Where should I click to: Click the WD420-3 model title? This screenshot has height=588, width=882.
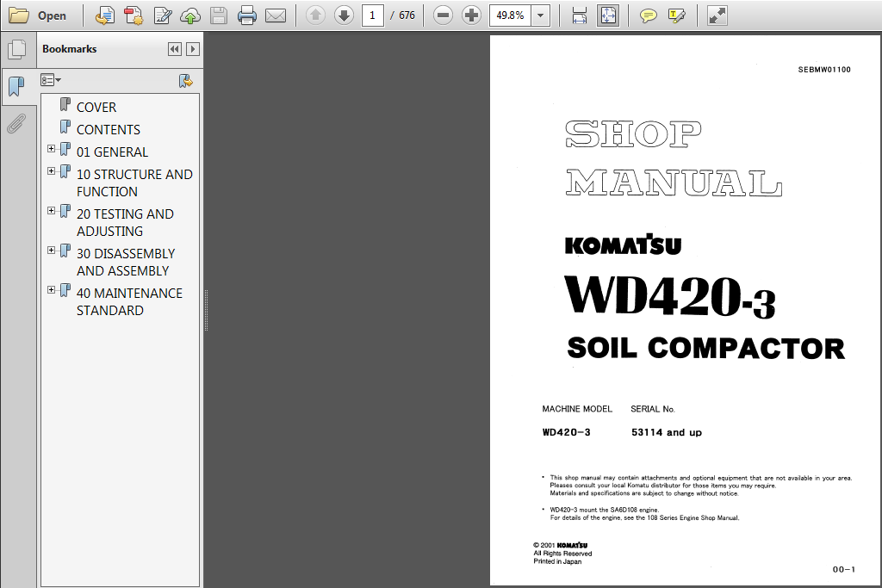point(670,296)
